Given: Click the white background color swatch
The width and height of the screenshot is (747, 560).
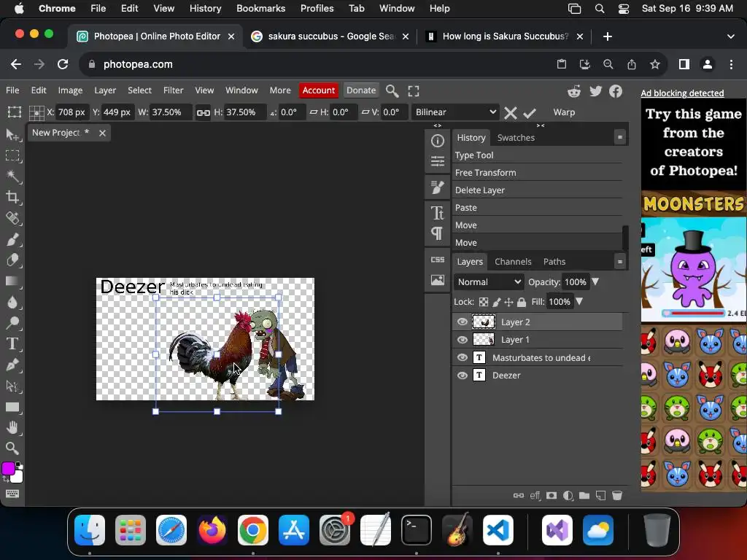Looking at the screenshot, I should [18, 478].
